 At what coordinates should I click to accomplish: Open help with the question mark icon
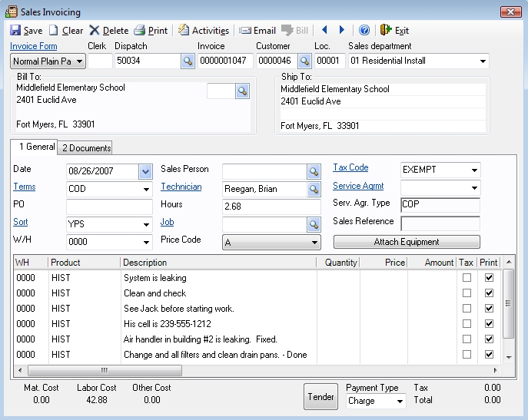[x=364, y=31]
